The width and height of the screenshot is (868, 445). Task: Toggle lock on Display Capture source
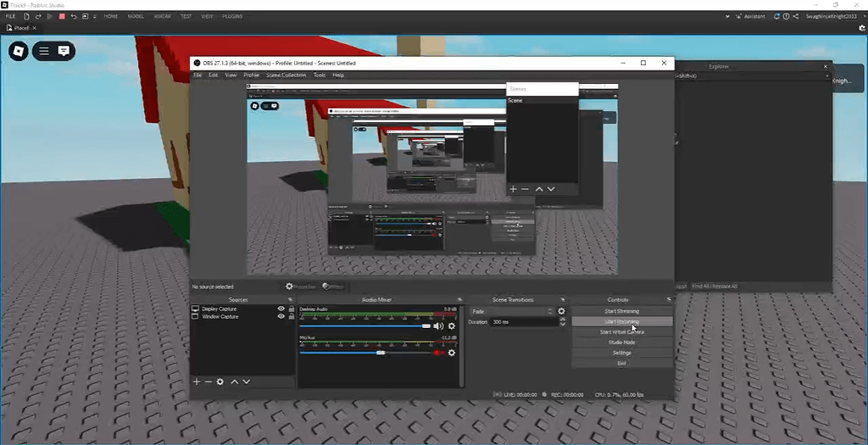[292, 309]
